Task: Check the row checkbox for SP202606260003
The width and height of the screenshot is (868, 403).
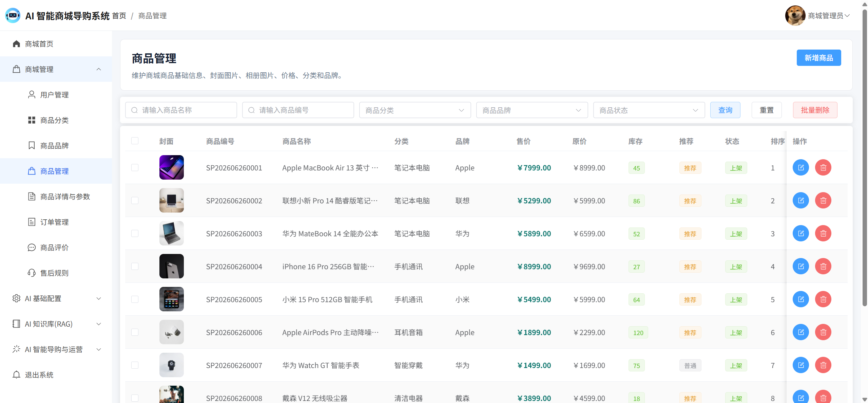Action: point(135,234)
